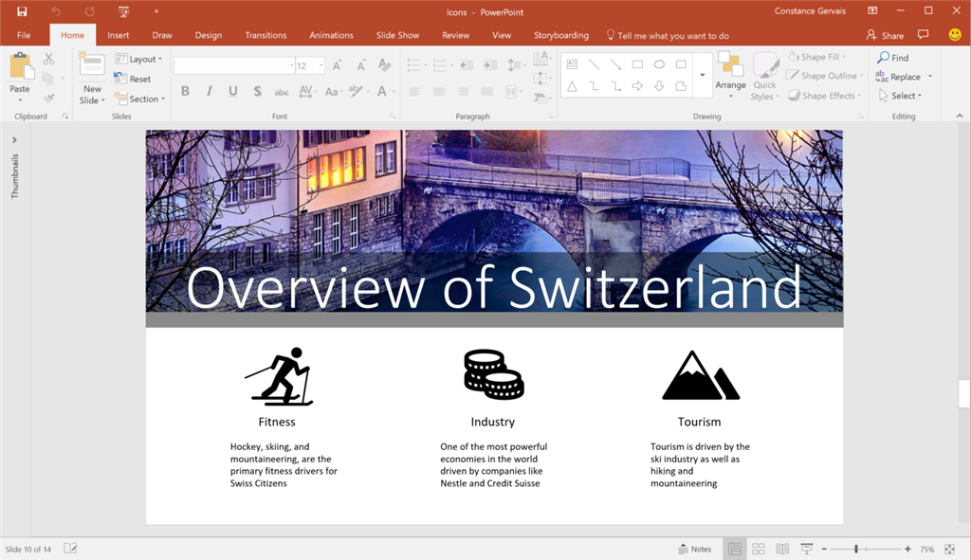The image size is (971, 560).
Task: Click the smiley feedback icon
Action: [x=954, y=35]
